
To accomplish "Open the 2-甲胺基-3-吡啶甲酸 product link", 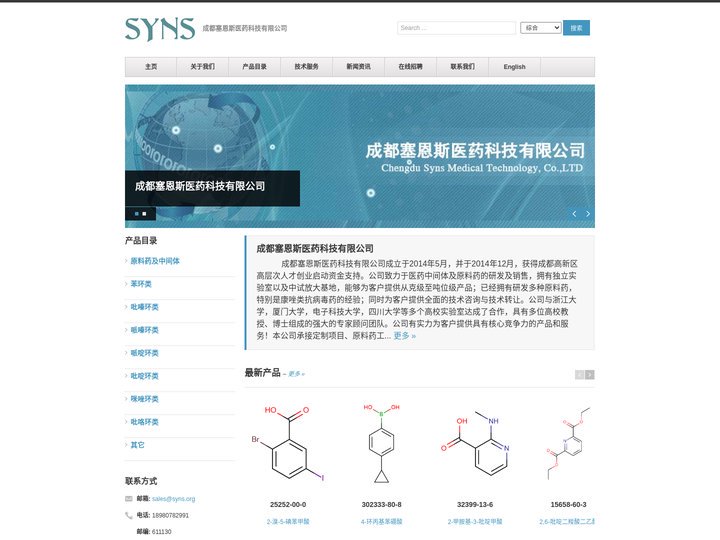I will click(475, 522).
